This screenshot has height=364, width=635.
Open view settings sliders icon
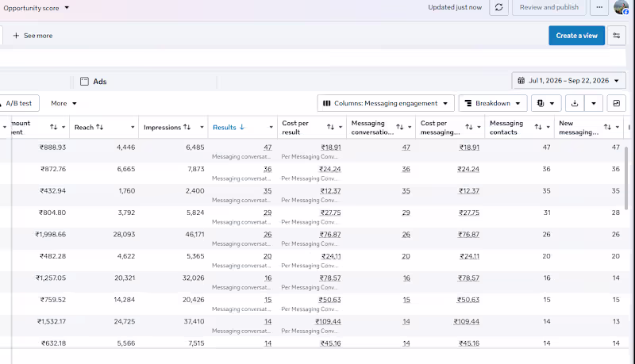tap(617, 36)
